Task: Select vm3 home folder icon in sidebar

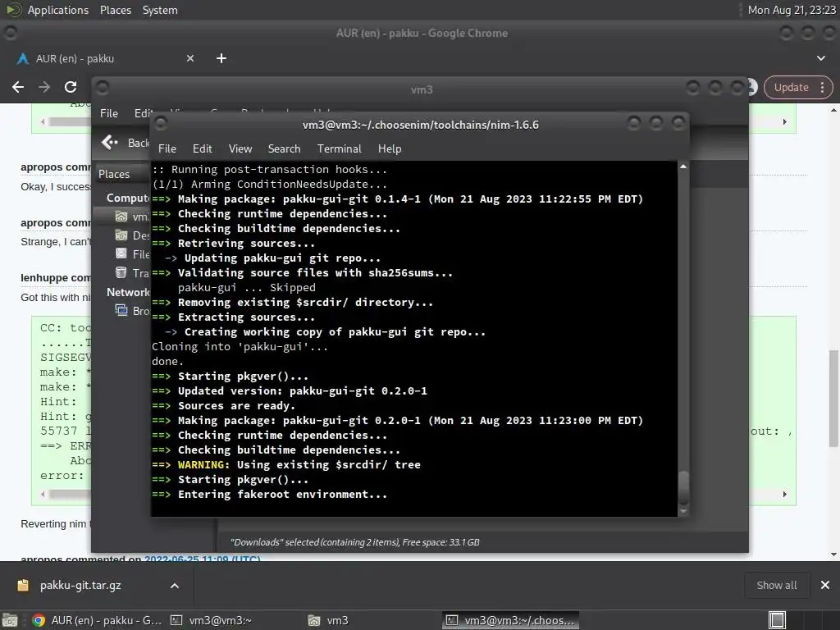Action: pyautogui.click(x=121, y=217)
